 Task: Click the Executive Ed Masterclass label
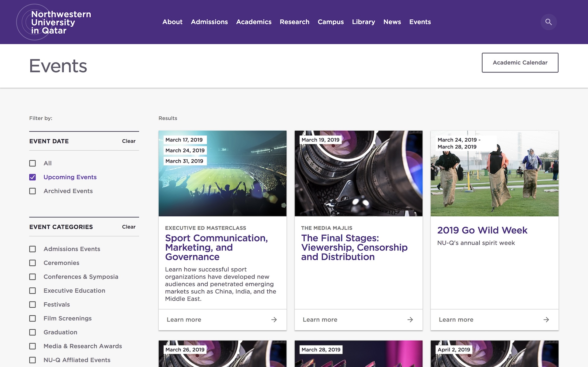tap(205, 228)
